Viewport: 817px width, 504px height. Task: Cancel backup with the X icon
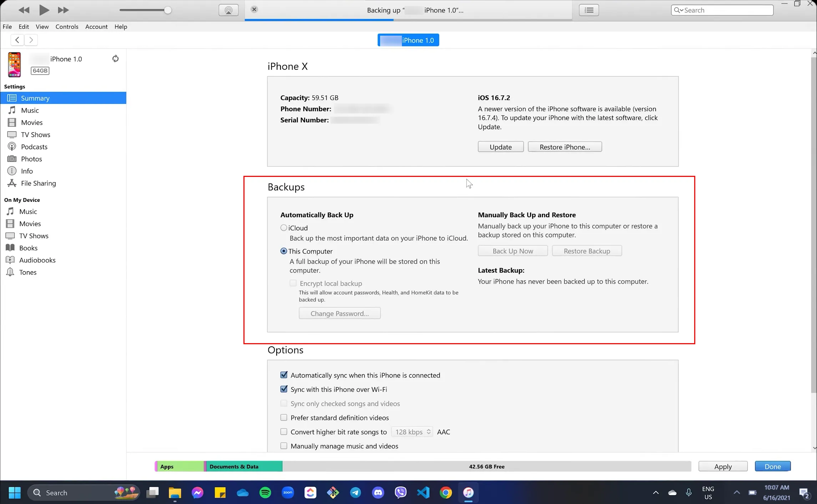(x=254, y=9)
